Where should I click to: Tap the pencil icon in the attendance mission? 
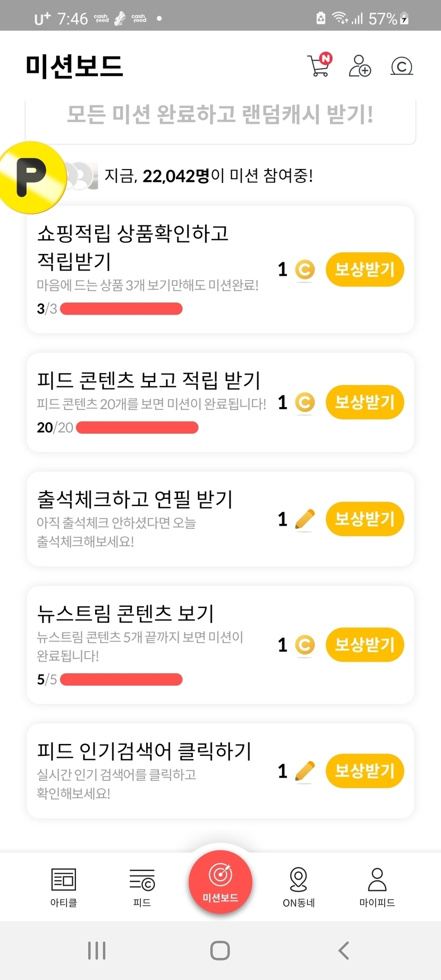coord(304,519)
